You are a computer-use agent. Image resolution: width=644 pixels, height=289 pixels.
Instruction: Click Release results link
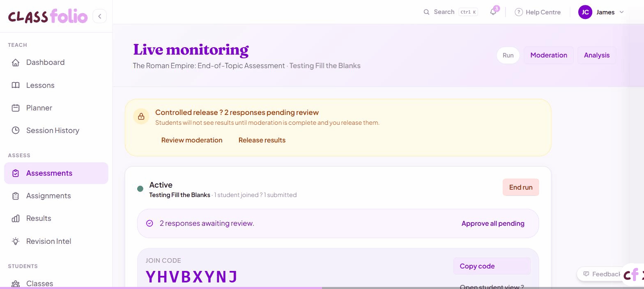(262, 140)
